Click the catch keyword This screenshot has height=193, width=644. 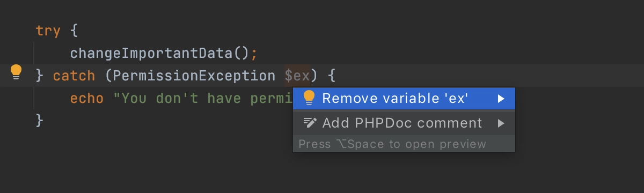74,76
